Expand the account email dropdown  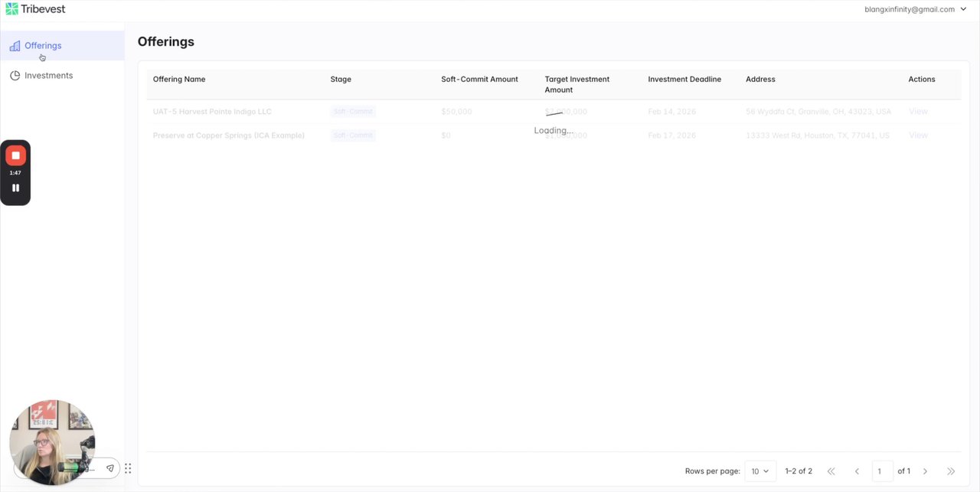pos(963,9)
